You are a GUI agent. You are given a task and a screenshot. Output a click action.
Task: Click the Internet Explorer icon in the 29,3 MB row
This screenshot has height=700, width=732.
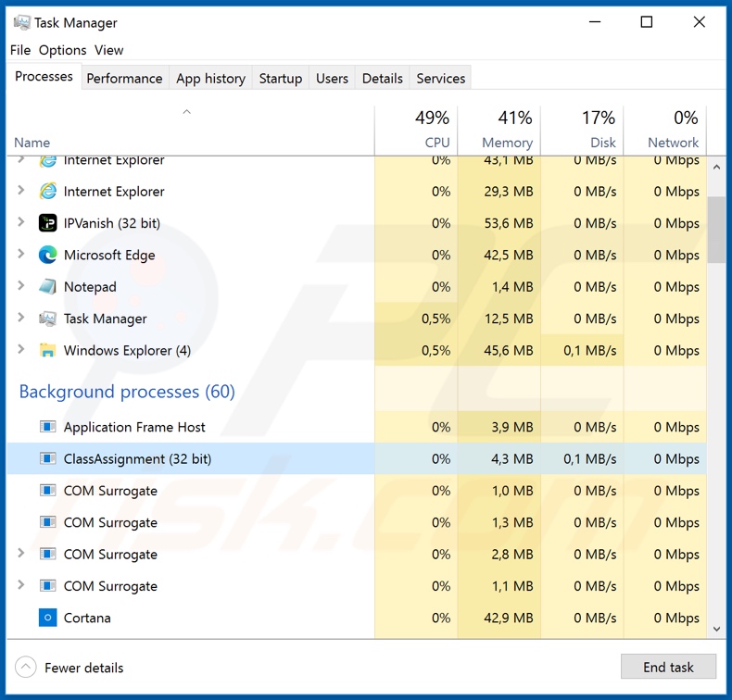[x=47, y=192]
